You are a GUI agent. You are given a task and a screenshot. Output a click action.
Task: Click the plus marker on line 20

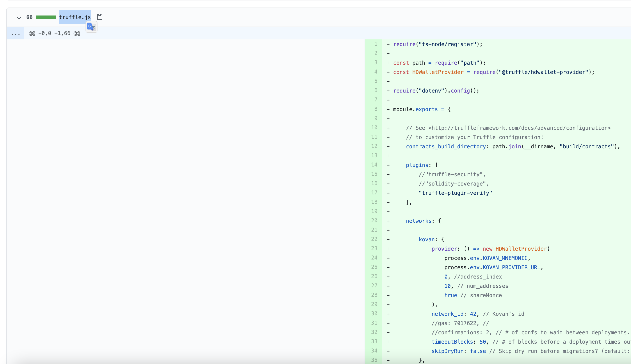coord(388,221)
